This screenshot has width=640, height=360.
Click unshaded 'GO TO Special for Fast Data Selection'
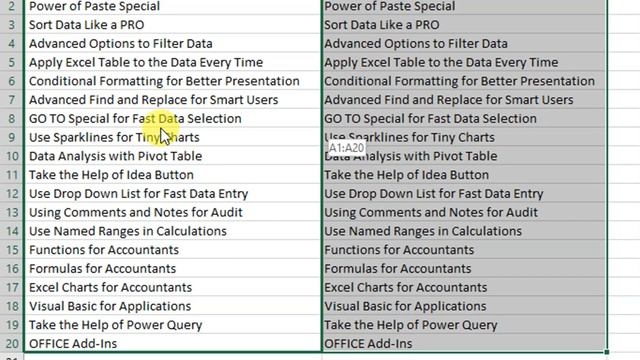173,119
